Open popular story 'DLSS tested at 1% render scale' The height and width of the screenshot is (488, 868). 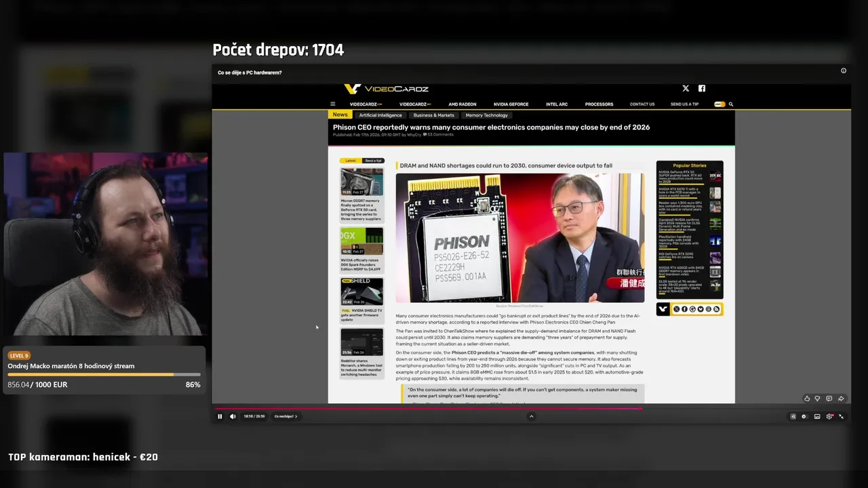(x=690, y=285)
